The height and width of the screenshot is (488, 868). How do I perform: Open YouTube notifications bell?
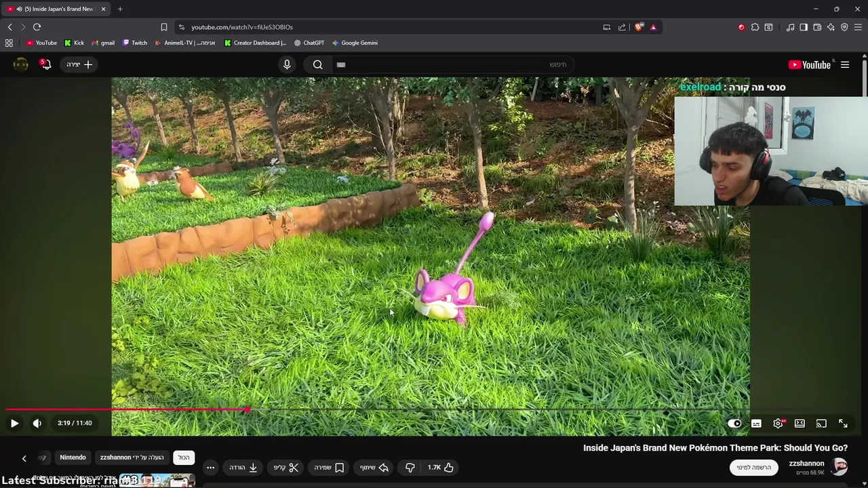tap(45, 64)
